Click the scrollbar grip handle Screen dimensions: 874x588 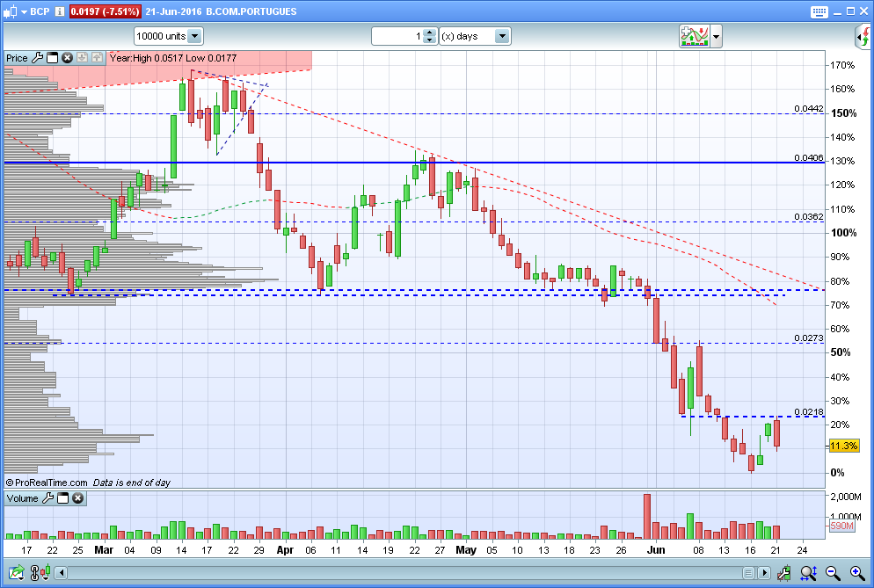pos(748,573)
